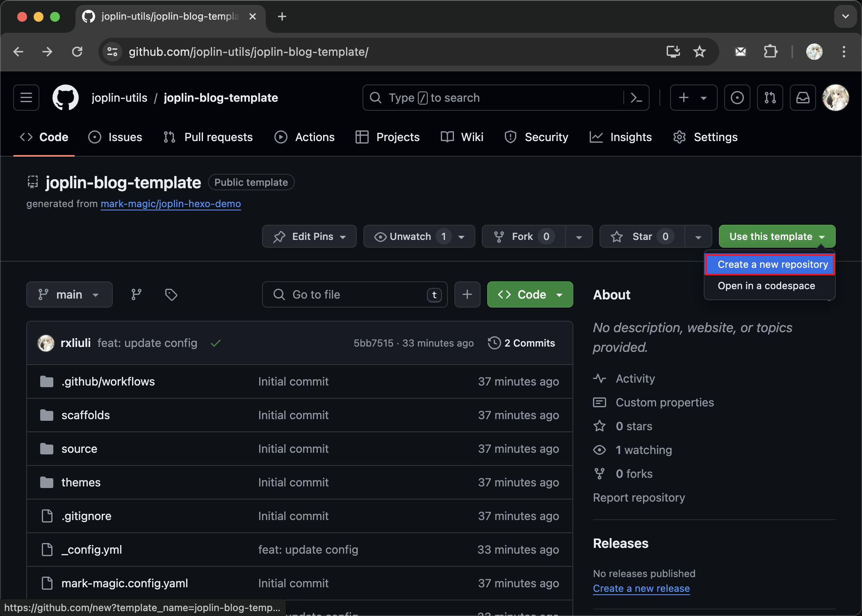The width and height of the screenshot is (862, 616).
Task: Open the command palette icon
Action: click(x=636, y=98)
